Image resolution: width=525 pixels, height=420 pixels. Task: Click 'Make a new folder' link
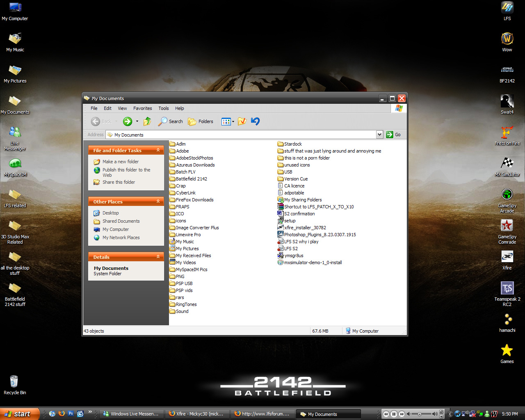pos(121,162)
